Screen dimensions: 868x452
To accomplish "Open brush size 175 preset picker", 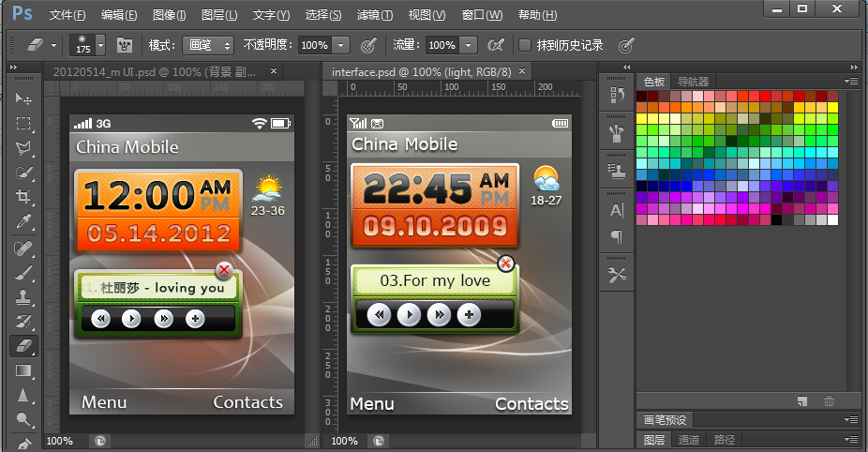I will [100, 45].
